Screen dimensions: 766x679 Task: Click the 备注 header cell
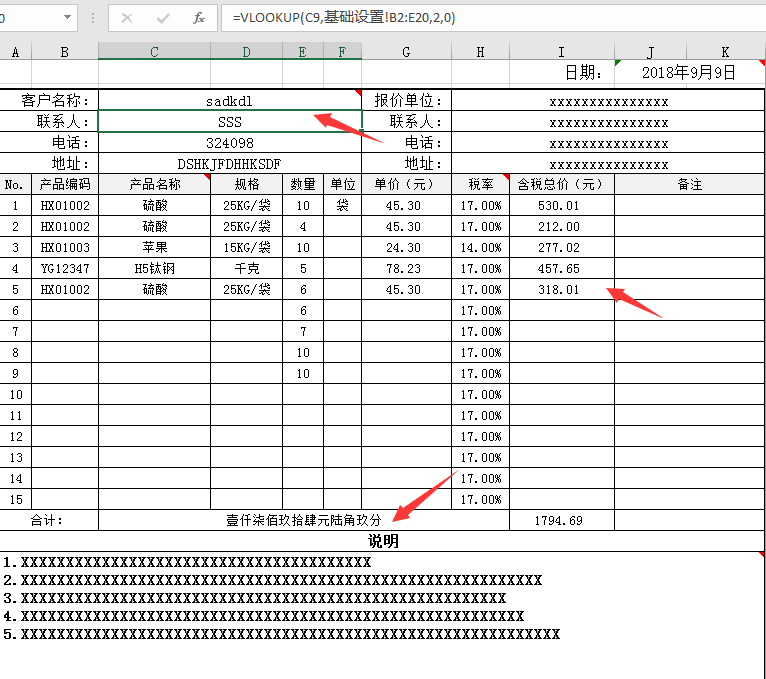point(689,184)
